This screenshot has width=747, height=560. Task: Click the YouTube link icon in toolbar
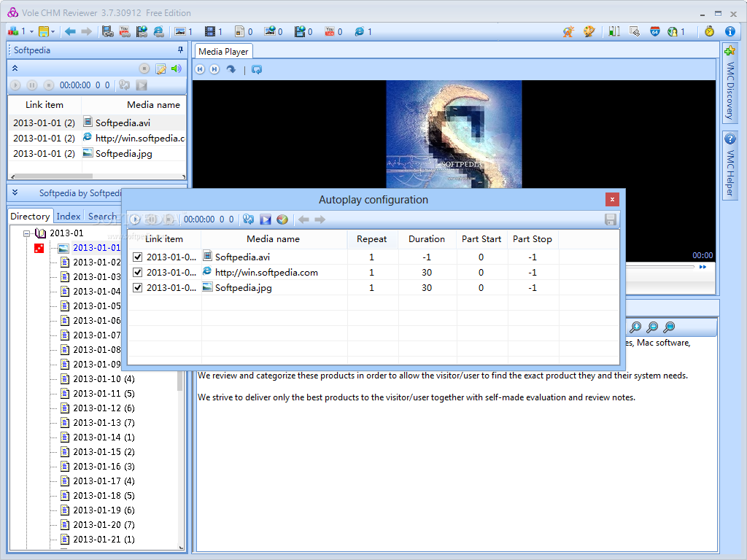coord(124,31)
